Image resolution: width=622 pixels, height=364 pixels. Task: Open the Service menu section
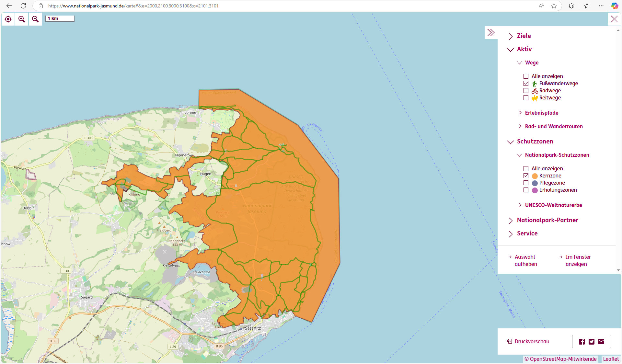tap(527, 233)
